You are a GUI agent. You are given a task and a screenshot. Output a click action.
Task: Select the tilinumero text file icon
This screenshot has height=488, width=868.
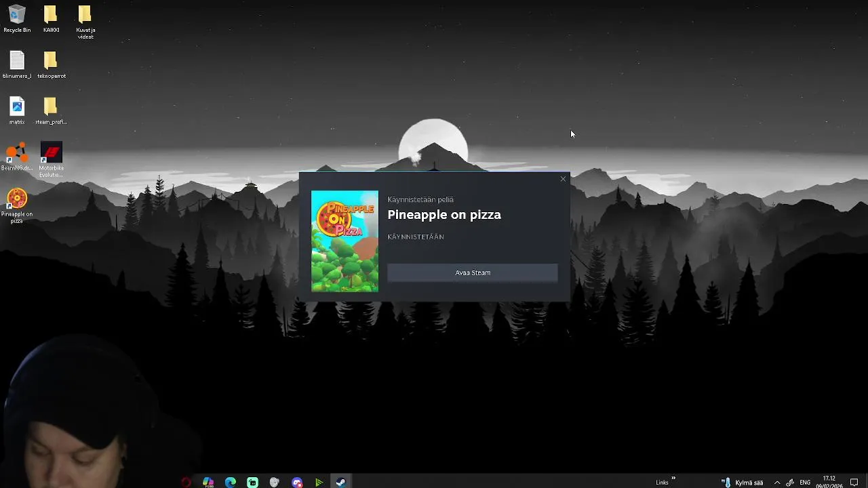point(17,65)
